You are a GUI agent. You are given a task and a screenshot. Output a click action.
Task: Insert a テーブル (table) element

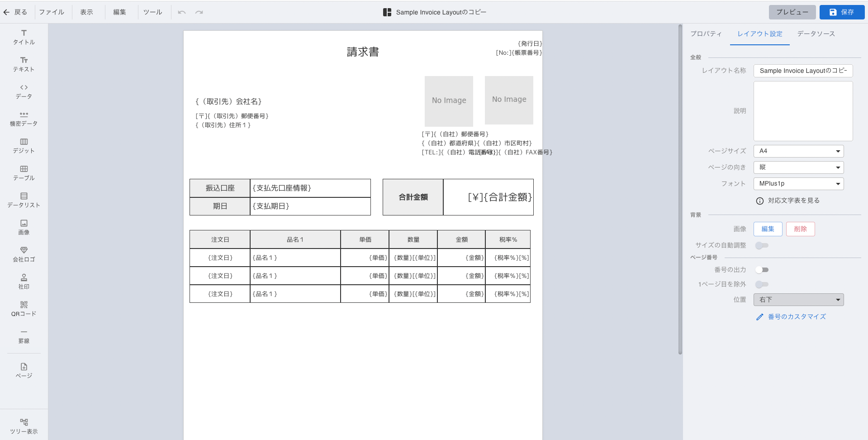24,173
